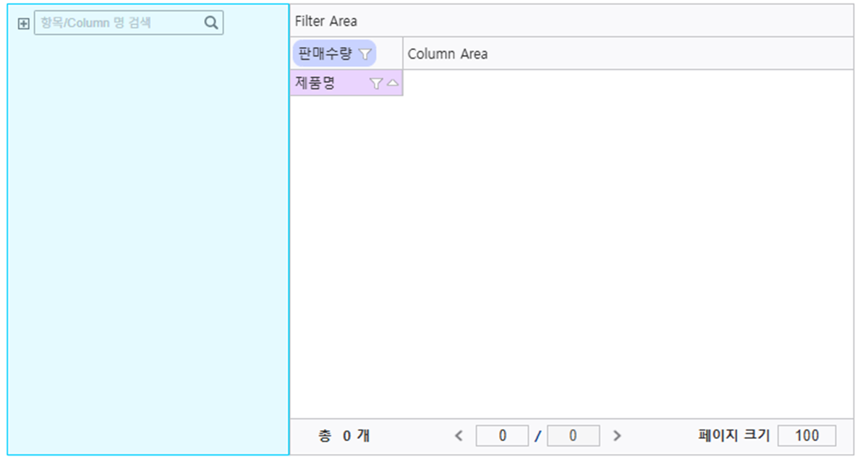Click the 페이지 크기 label

pos(733,436)
